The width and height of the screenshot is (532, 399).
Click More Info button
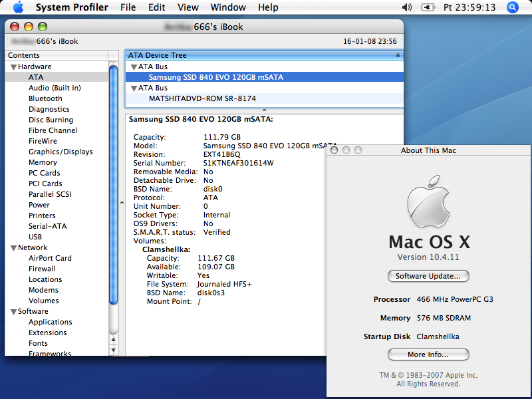pyautogui.click(x=428, y=354)
